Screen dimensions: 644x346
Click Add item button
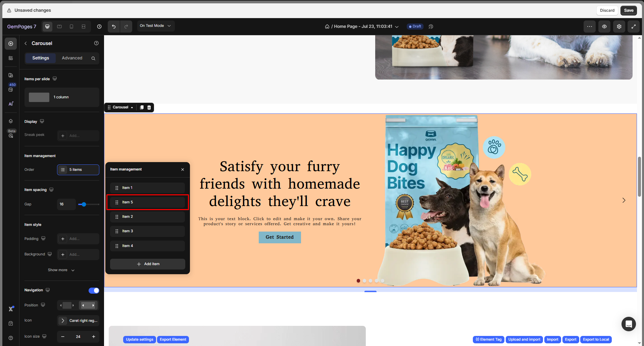click(x=148, y=264)
